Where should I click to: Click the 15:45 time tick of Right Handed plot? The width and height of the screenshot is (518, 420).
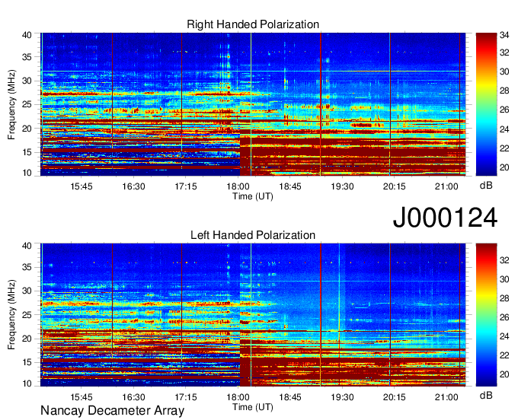click(x=82, y=186)
